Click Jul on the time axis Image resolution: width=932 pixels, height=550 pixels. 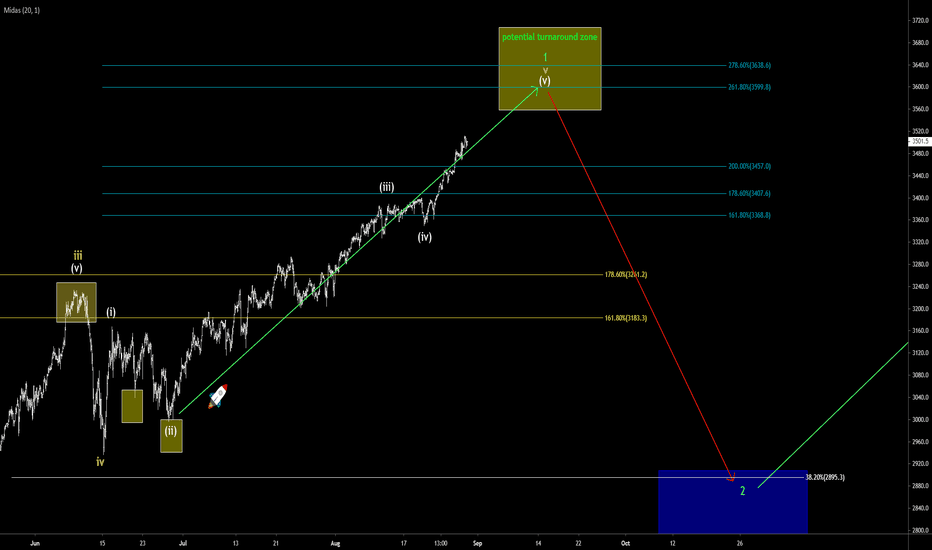click(183, 543)
